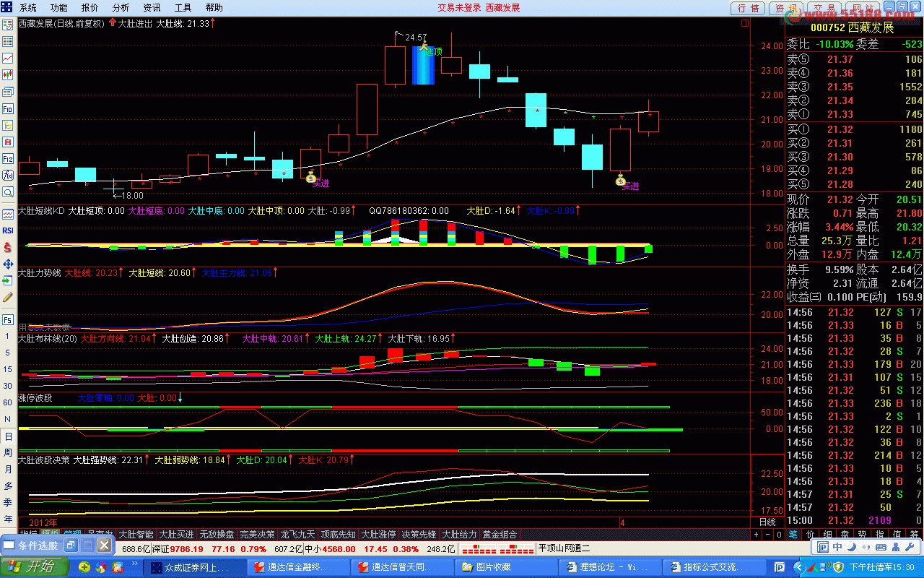Select the 大肚涨停 indicator tab
The width and height of the screenshot is (924, 578).
pos(378,535)
